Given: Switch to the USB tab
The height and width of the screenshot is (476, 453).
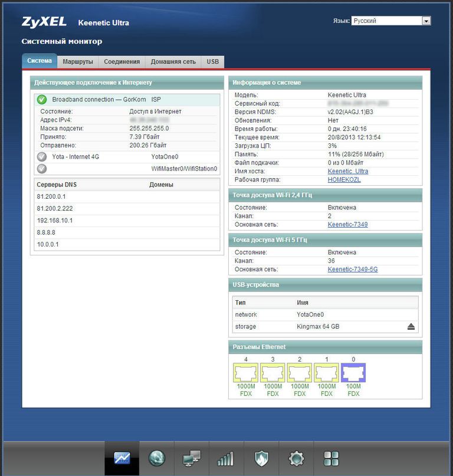Looking at the screenshot, I should click(212, 61).
